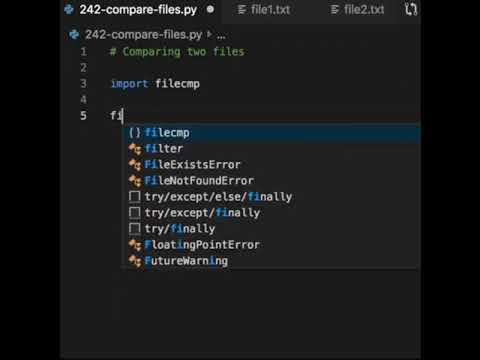Click the class icon beside FloatingPointError
The height and width of the screenshot is (360, 480).
135,245
